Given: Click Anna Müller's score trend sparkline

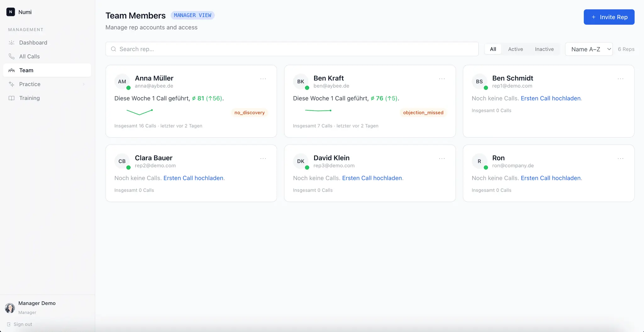Looking at the screenshot, I should [x=140, y=112].
